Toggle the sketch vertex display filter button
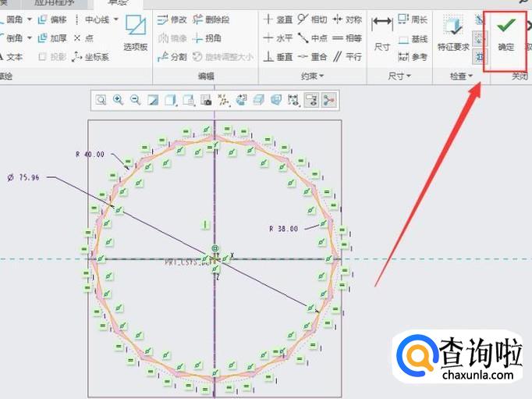This screenshot has height=399, width=532. coord(328,99)
